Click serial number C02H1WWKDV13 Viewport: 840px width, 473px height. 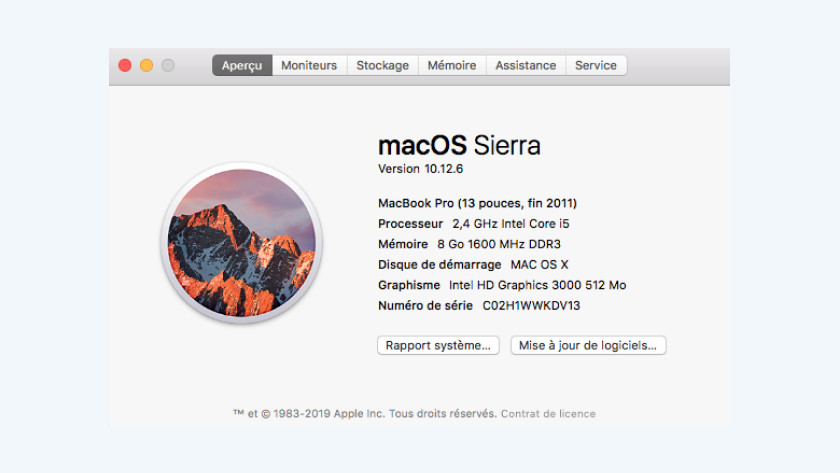(x=531, y=305)
